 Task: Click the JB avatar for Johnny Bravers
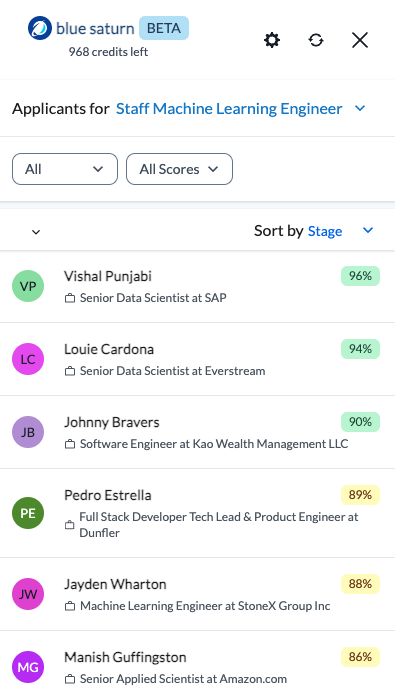28,432
